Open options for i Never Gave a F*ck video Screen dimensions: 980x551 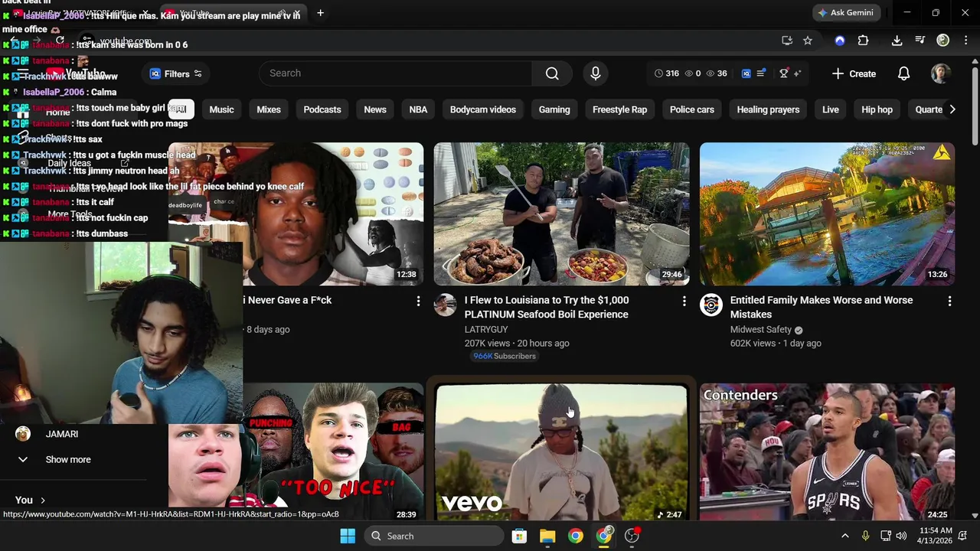418,302
